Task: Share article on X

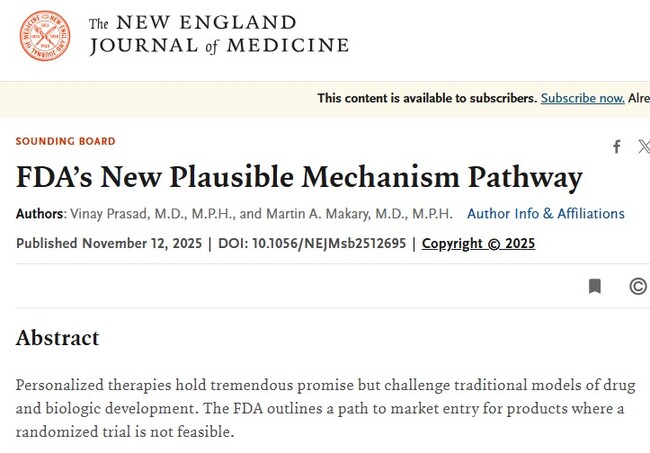Action: click(x=643, y=147)
